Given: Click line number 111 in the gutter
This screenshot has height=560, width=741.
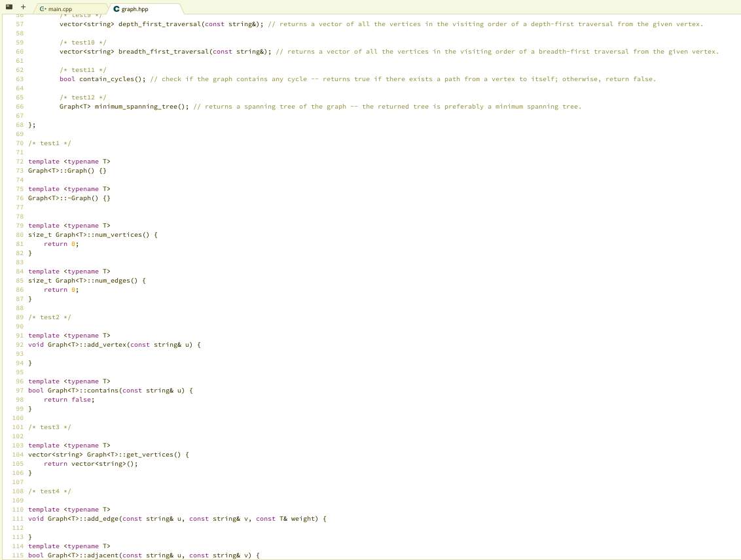Looking at the screenshot, I should coord(18,518).
